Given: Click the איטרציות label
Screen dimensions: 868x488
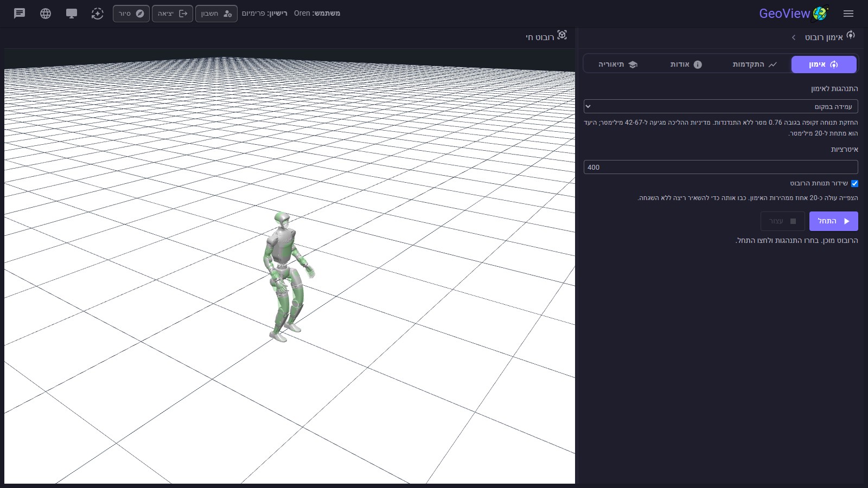Looking at the screenshot, I should pyautogui.click(x=845, y=149).
